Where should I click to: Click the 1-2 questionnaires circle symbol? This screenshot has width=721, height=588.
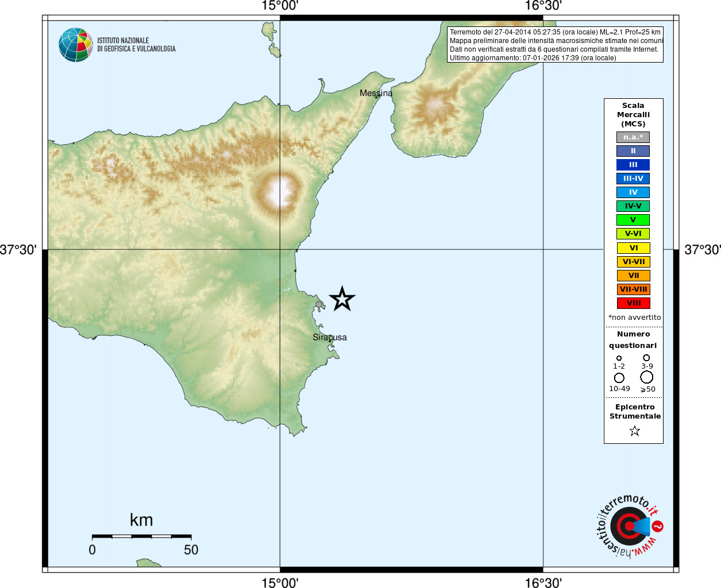pyautogui.click(x=619, y=358)
